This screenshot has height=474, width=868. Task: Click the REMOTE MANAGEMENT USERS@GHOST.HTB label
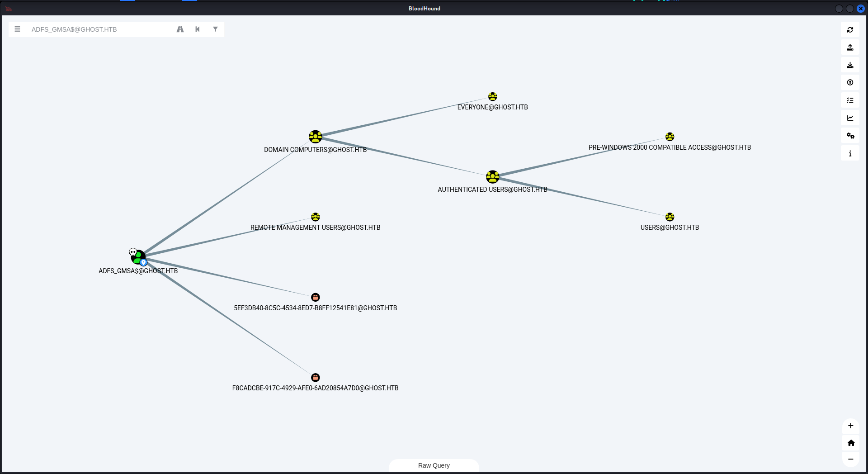point(316,228)
